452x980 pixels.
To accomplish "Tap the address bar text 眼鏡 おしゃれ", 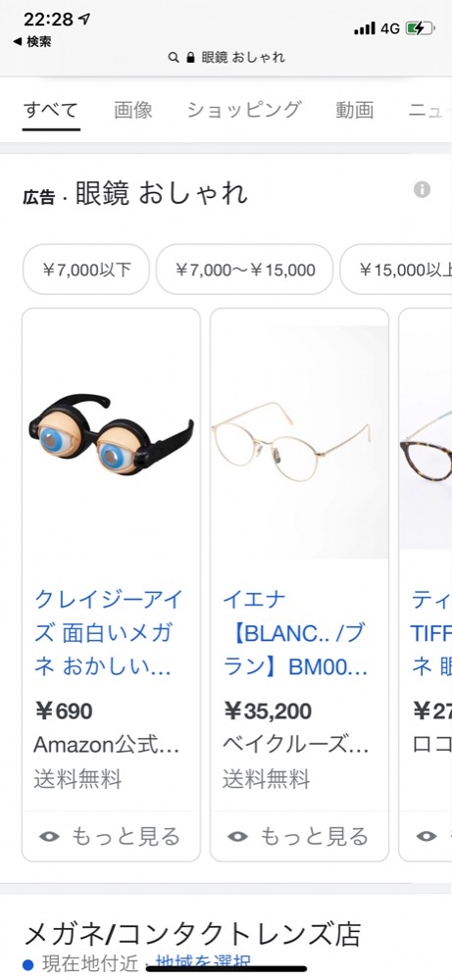I will [x=243, y=58].
